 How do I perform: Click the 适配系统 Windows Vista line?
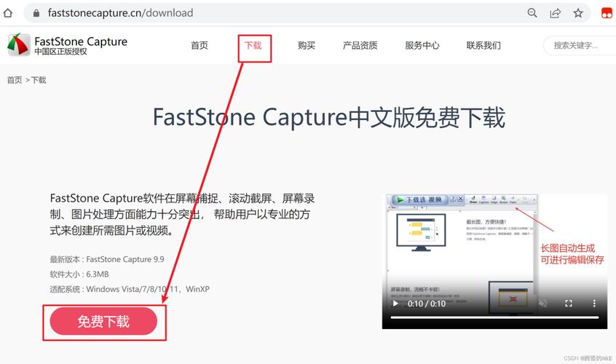tap(130, 289)
